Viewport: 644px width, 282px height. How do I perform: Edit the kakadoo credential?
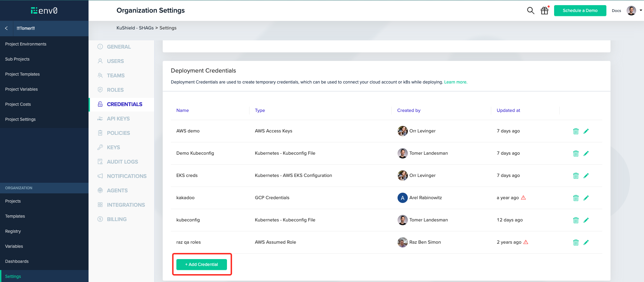click(586, 198)
